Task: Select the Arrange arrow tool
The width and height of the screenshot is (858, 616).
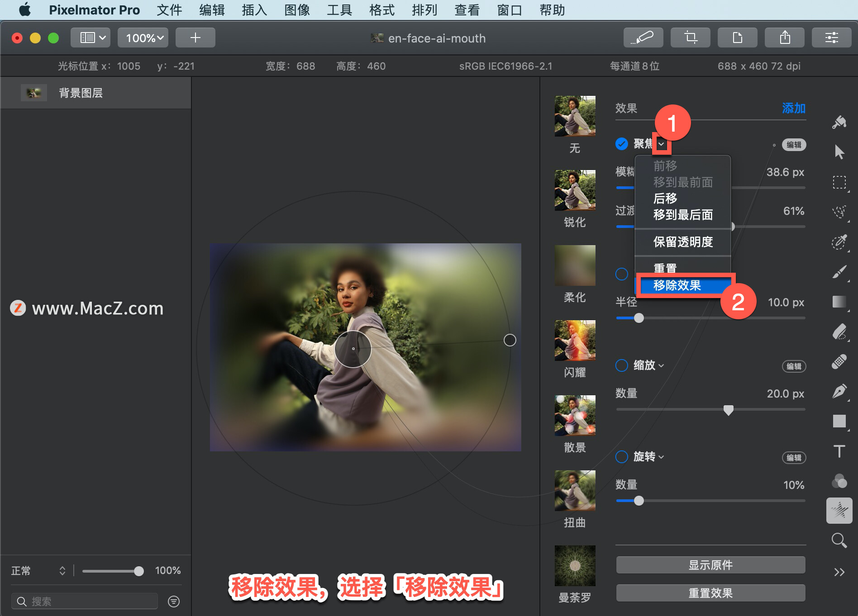Action: coord(839,152)
